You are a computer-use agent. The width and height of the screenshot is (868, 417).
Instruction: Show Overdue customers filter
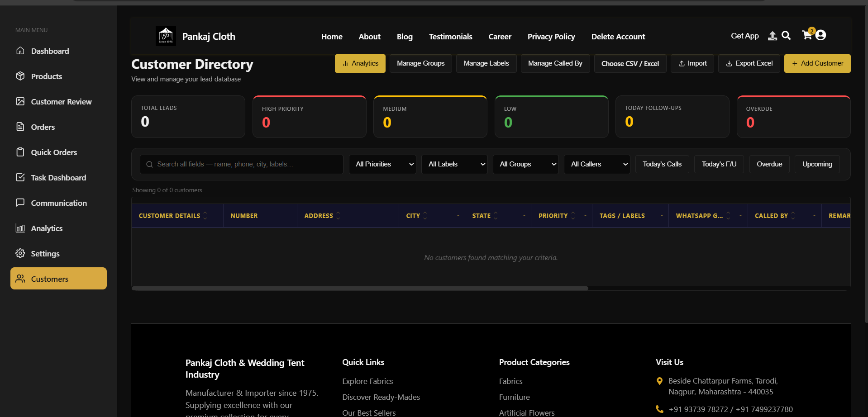pos(769,164)
